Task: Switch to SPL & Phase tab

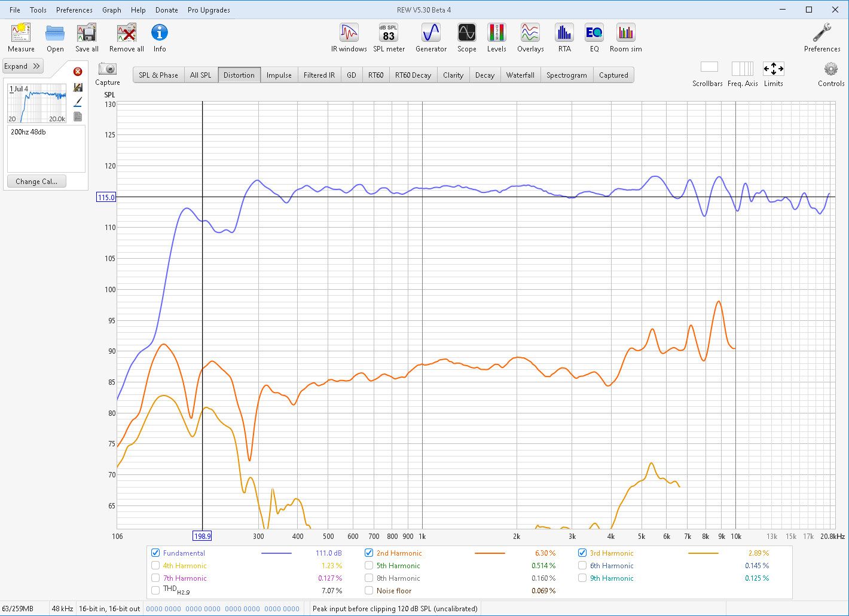Action: 158,75
